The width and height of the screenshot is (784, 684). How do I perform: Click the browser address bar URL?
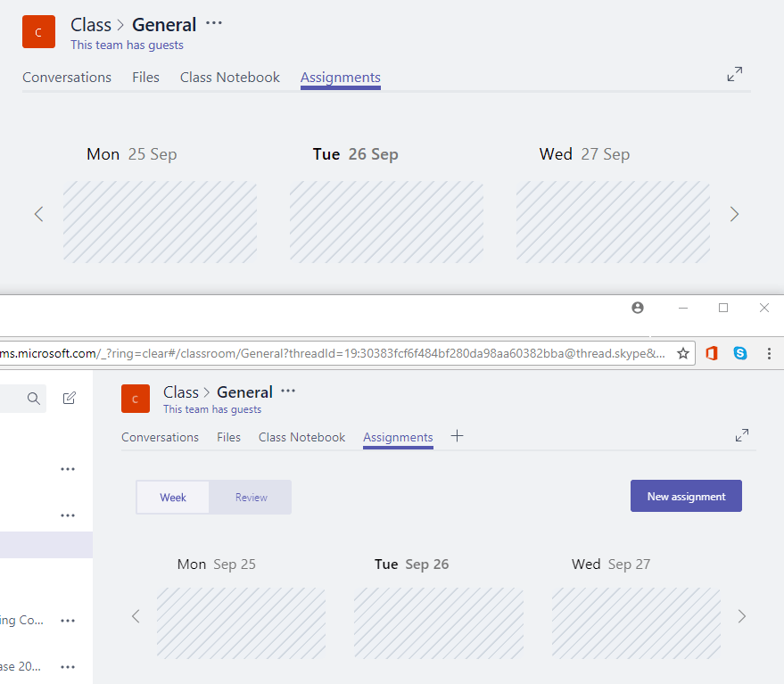tap(333, 353)
